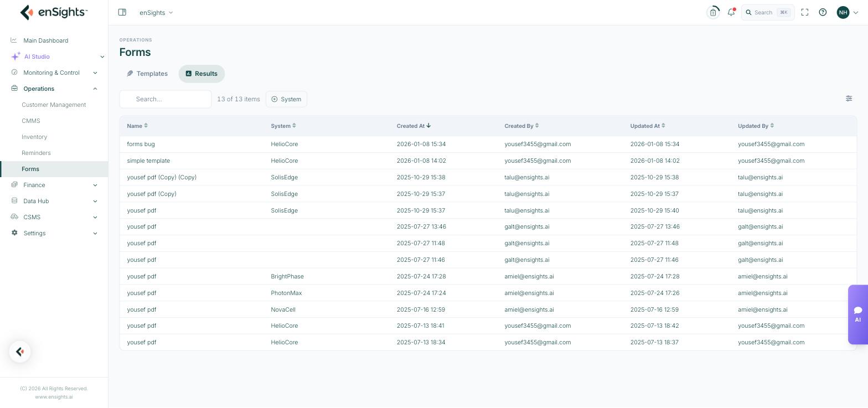Open the 'simple template' result

pos(488,161)
